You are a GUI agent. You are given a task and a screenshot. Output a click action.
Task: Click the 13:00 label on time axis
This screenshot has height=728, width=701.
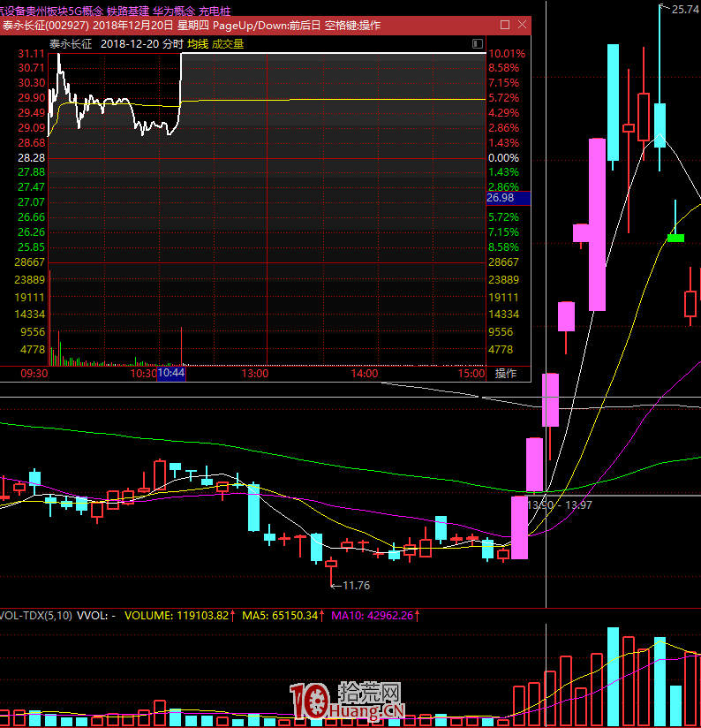[255, 374]
